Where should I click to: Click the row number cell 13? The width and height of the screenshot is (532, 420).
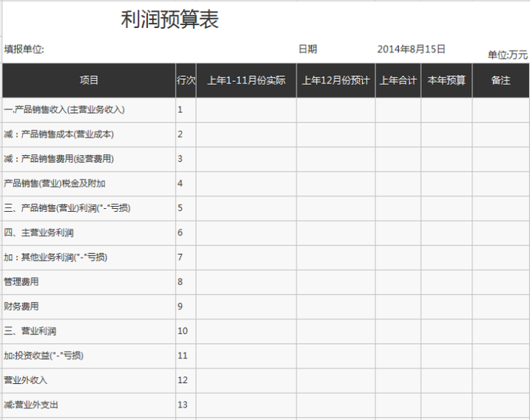186,404
